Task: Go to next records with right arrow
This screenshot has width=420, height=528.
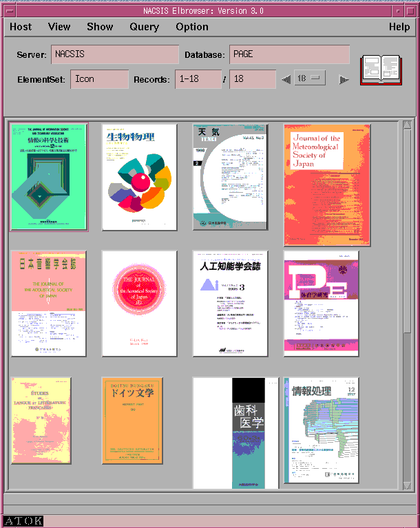Action: (344, 80)
